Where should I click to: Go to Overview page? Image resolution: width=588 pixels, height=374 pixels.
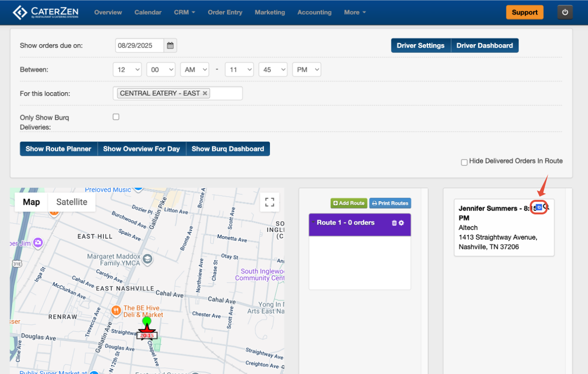tap(108, 12)
